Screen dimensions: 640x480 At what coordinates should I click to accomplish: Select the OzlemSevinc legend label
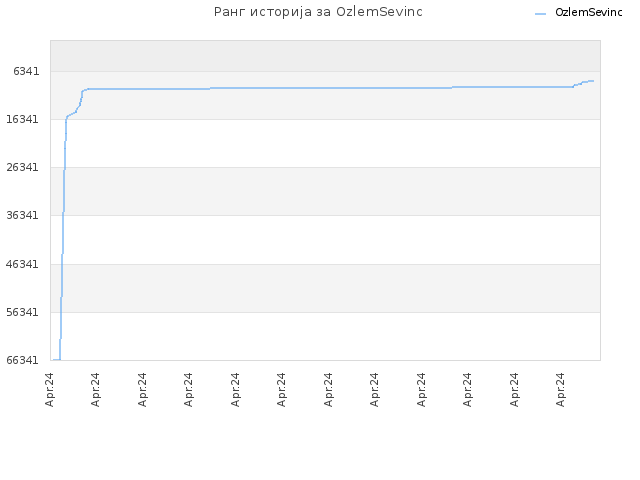589,13
